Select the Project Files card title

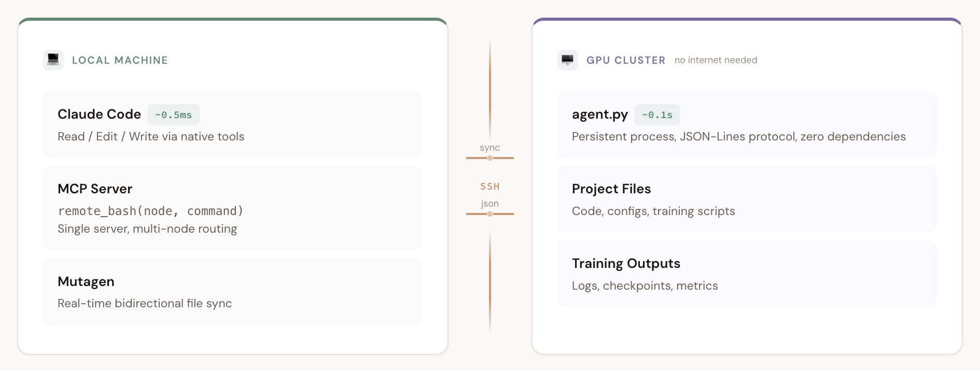[x=611, y=189]
